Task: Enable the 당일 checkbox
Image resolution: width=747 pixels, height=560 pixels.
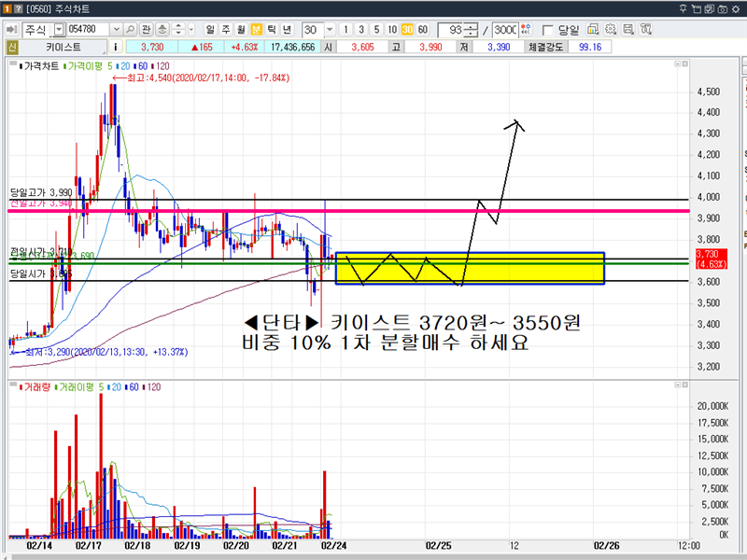Action: pyautogui.click(x=547, y=30)
